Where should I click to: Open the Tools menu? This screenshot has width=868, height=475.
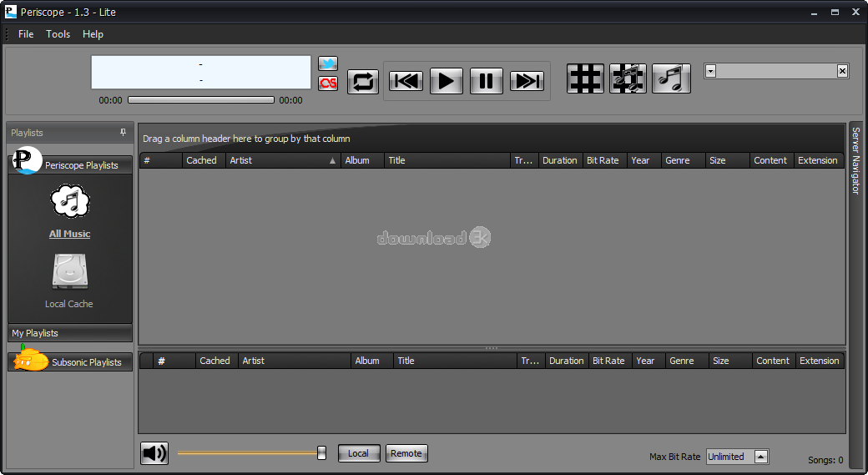tap(58, 34)
